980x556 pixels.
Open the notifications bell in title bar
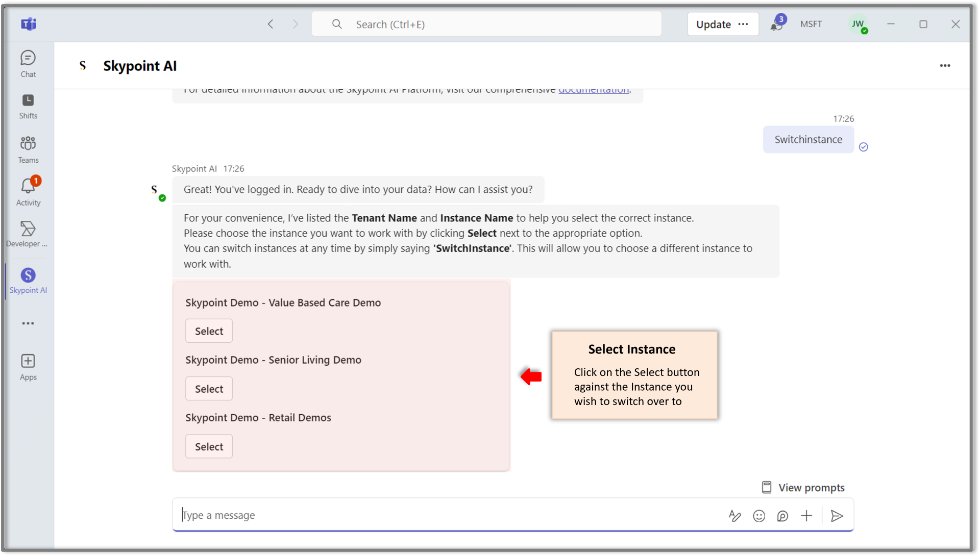[x=776, y=24]
